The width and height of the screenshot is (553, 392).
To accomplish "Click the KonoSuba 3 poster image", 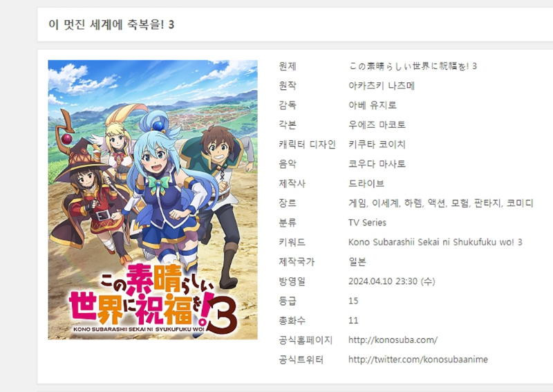I will click(153, 200).
